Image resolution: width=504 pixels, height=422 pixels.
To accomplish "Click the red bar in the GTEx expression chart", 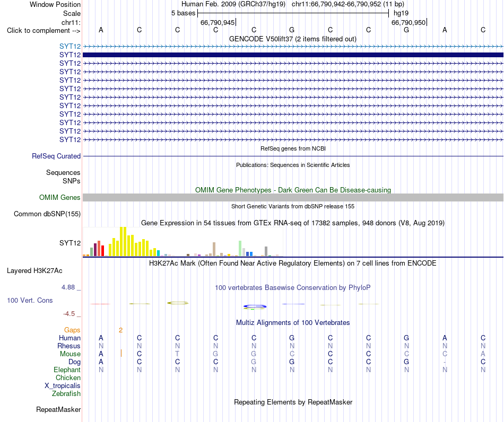I will (102, 251).
